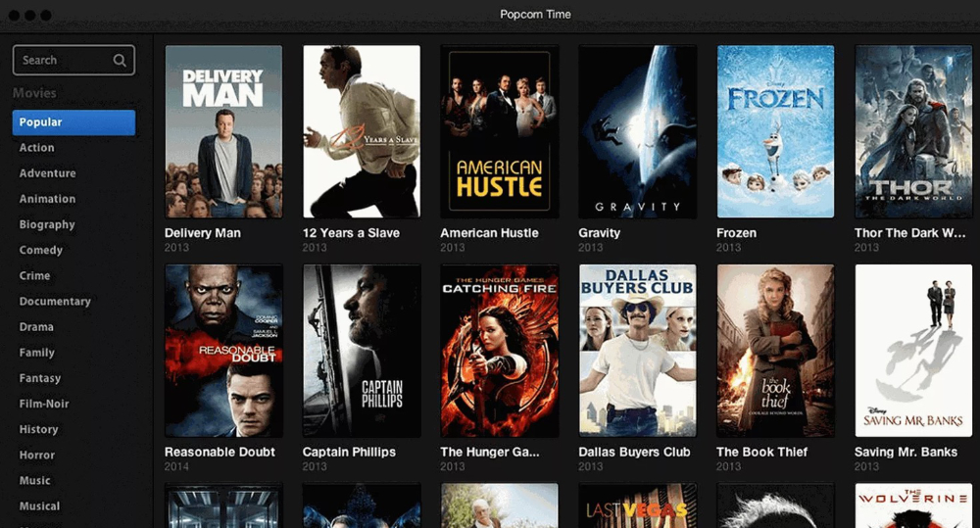Open the History genre
This screenshot has width=980, height=528.
point(39,430)
